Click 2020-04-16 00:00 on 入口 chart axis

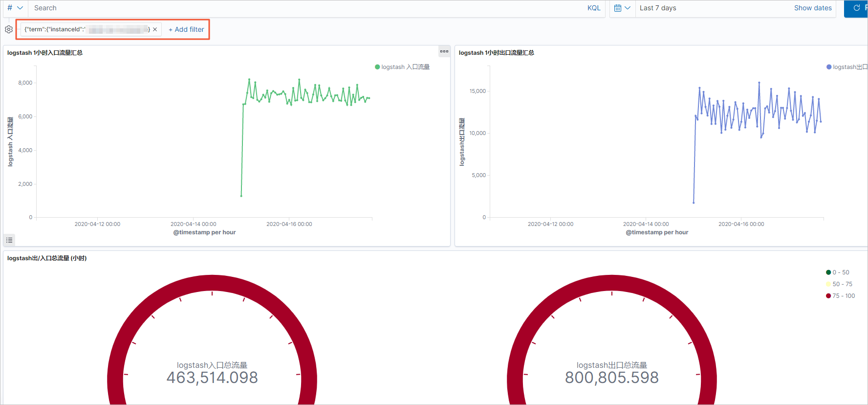[x=289, y=224]
